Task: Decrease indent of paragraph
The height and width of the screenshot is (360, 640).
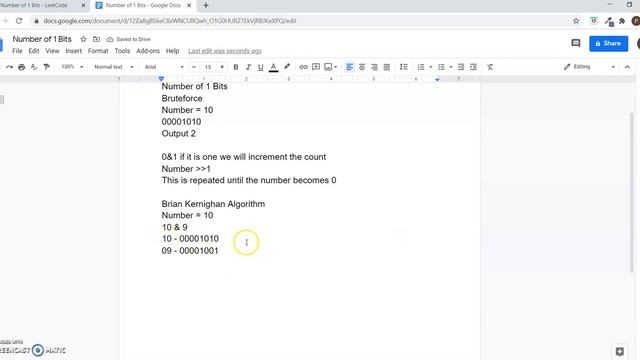Action: coord(461,67)
